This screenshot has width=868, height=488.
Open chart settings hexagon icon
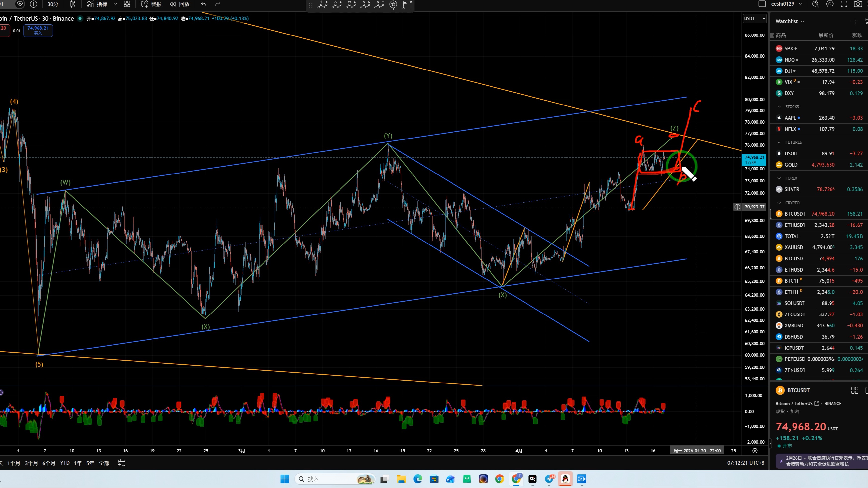tap(830, 4)
